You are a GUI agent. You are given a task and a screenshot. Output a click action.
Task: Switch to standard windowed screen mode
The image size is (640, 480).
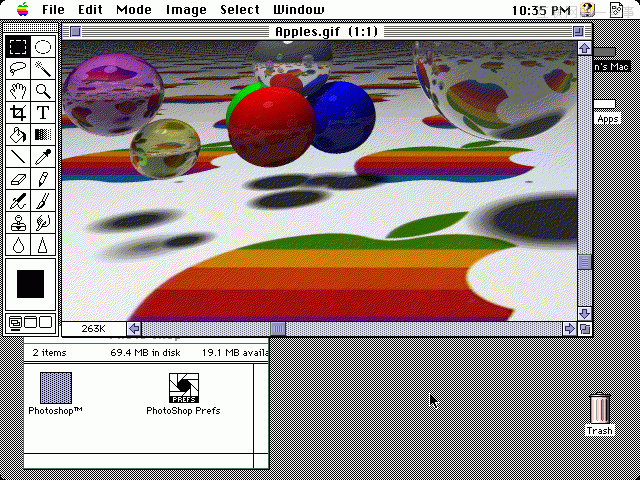click(x=15, y=323)
